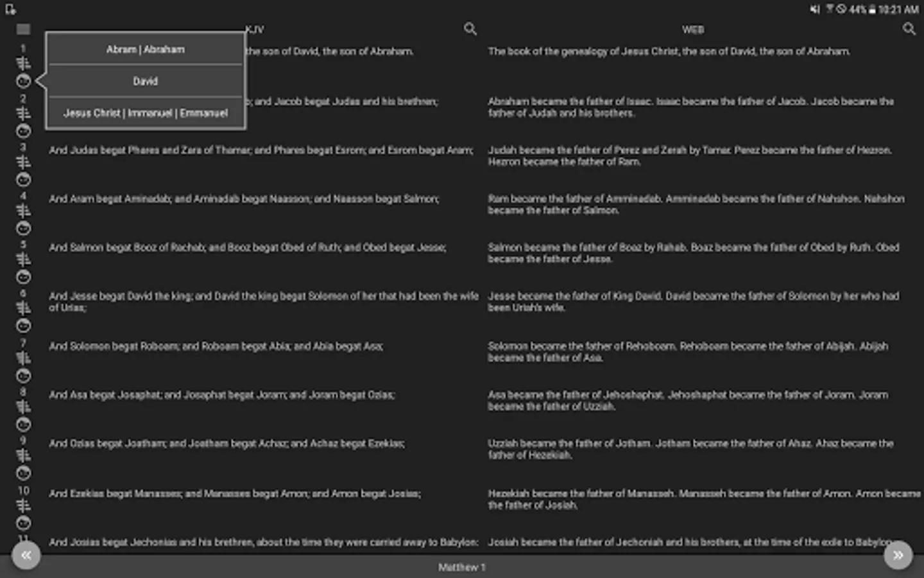924x578 pixels.
Task: Select WEB verse 'Jesse became the father of King David'
Action: (x=694, y=302)
